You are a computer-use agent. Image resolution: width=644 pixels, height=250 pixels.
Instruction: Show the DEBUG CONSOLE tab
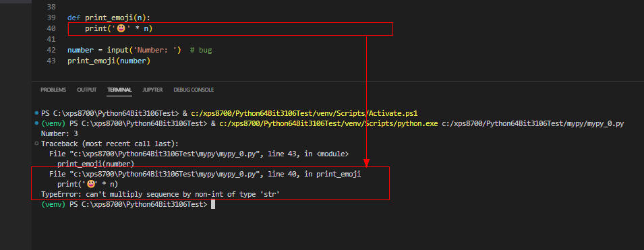[194, 90]
